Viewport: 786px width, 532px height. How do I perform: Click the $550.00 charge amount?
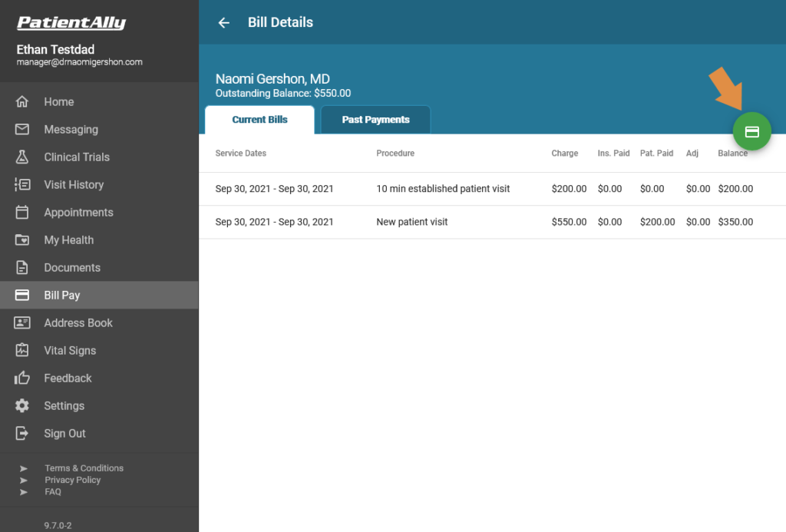(x=569, y=222)
